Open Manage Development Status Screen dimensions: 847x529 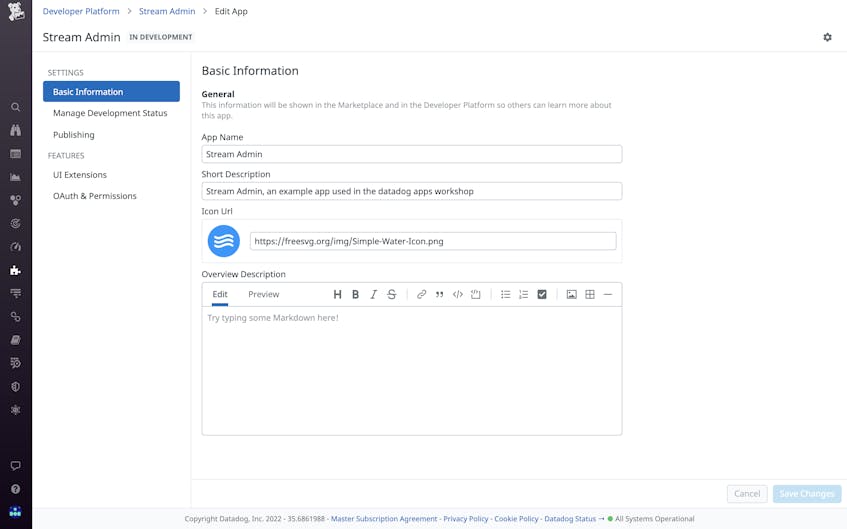[x=110, y=113]
